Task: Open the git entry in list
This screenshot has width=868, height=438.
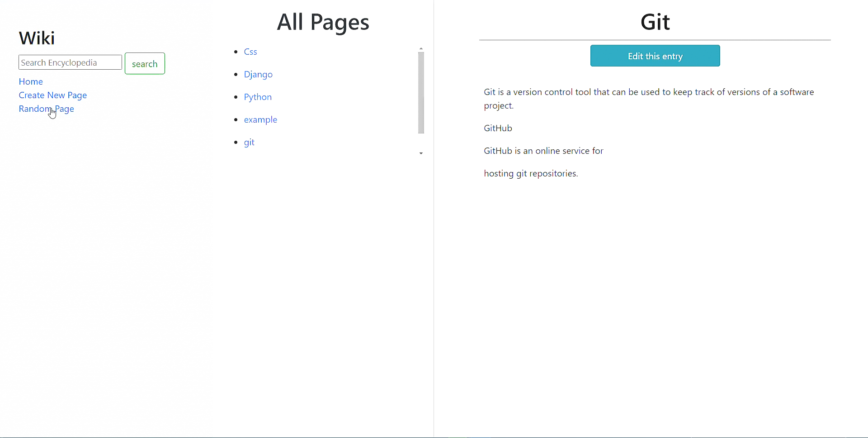Action: coord(249,142)
